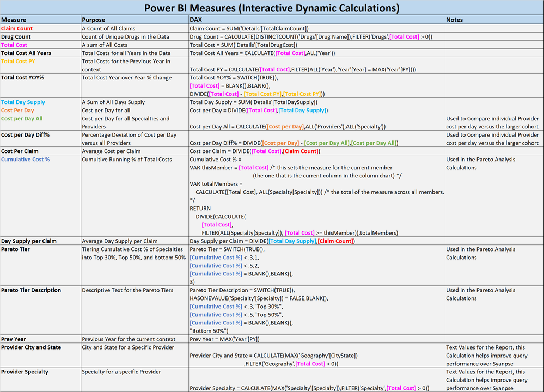Select the "Prev Year" measure name cell
Viewport: 544px width, 392px height.
(41, 339)
